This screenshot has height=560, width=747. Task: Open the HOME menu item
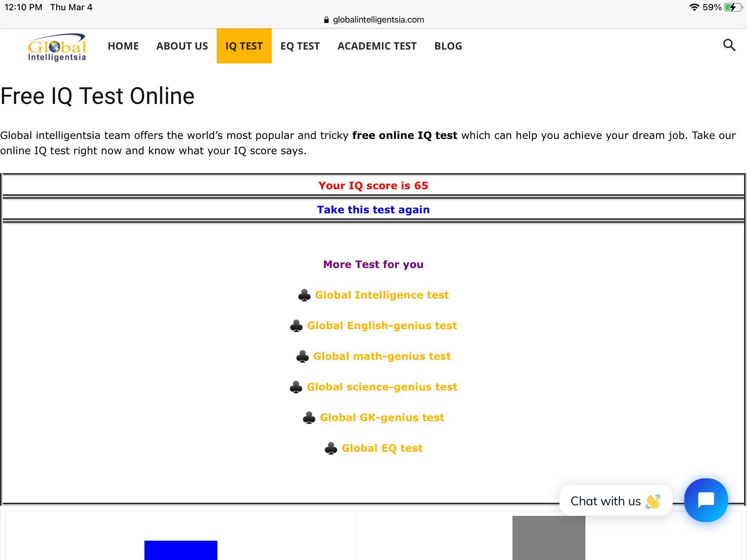click(x=123, y=46)
